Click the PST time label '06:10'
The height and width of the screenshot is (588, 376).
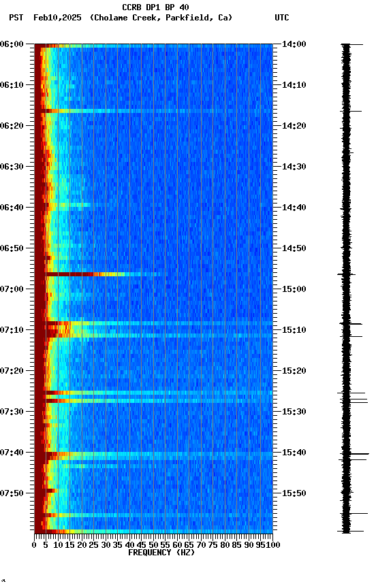tap(12, 85)
